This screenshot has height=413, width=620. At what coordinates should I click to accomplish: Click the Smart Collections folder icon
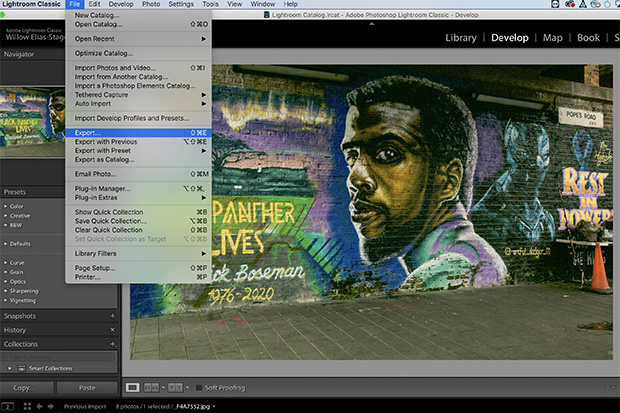click(21, 368)
